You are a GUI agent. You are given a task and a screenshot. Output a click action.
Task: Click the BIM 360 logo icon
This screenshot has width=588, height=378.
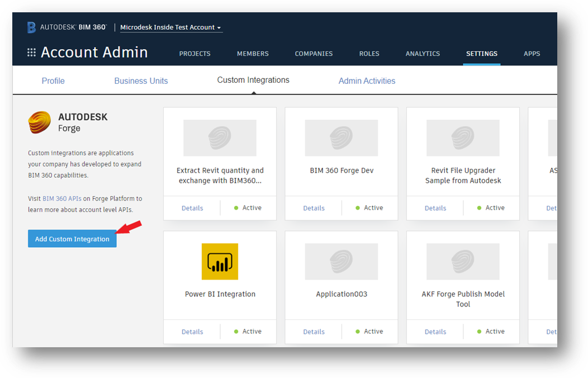point(31,27)
